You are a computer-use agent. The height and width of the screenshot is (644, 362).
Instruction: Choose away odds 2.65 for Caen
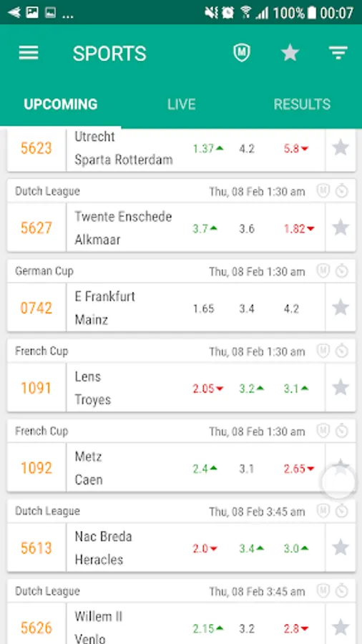tap(299, 469)
